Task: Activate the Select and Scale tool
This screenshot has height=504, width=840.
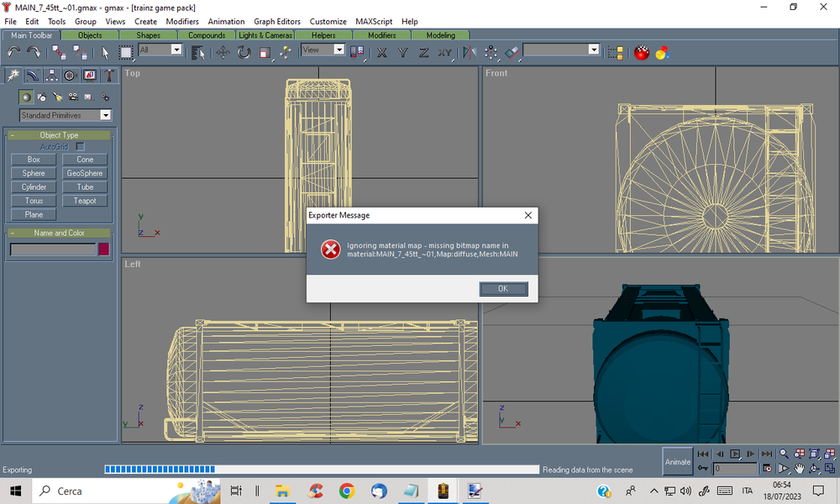Action: [x=265, y=52]
